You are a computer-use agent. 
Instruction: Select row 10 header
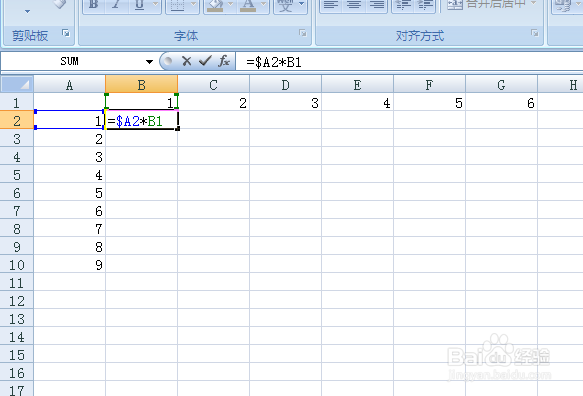pyautogui.click(x=17, y=265)
